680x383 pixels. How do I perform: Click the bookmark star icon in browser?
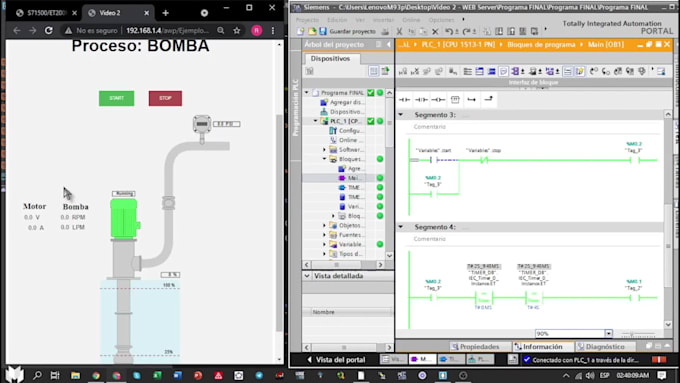237,30
